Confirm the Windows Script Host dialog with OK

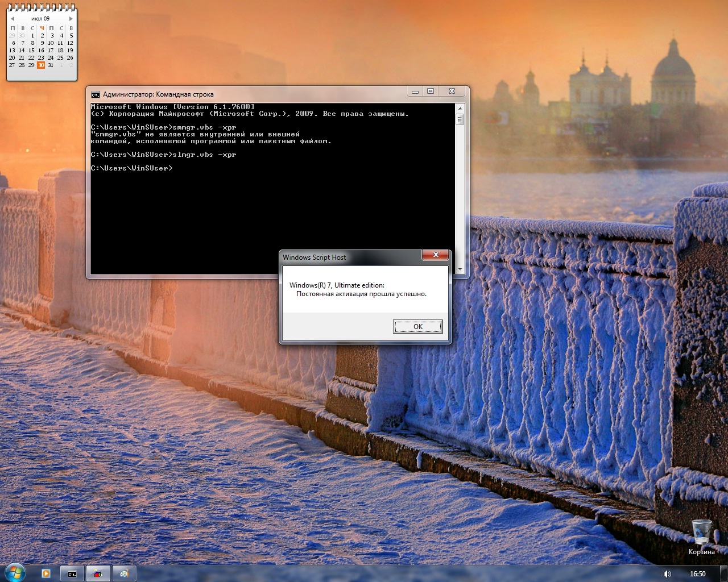pos(417,326)
